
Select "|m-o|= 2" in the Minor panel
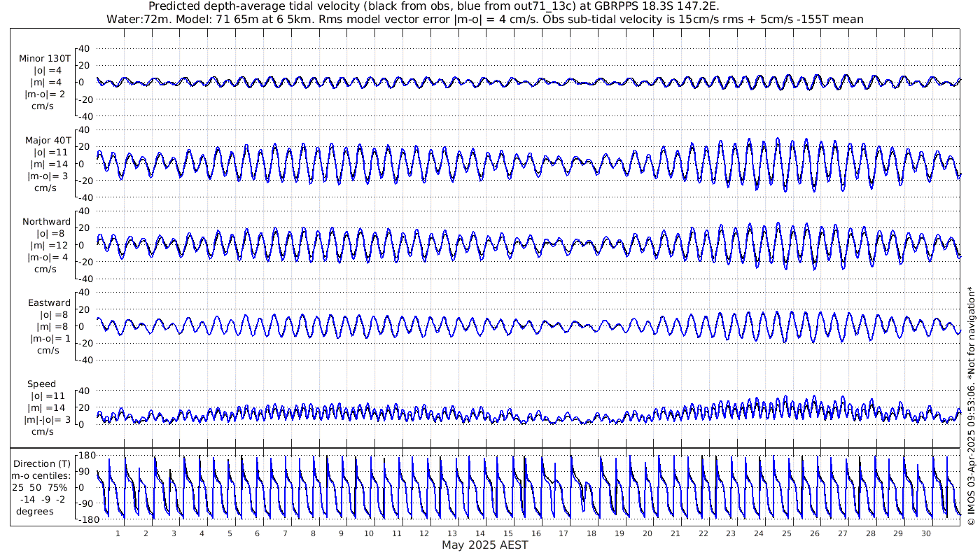46,94
